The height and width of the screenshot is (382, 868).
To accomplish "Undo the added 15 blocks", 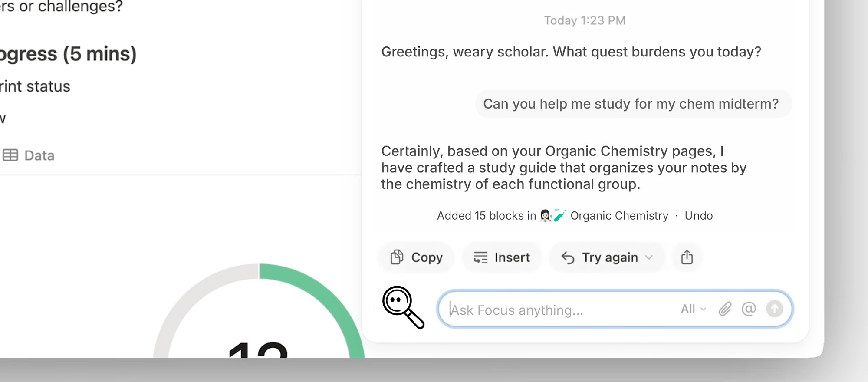I will coord(698,216).
